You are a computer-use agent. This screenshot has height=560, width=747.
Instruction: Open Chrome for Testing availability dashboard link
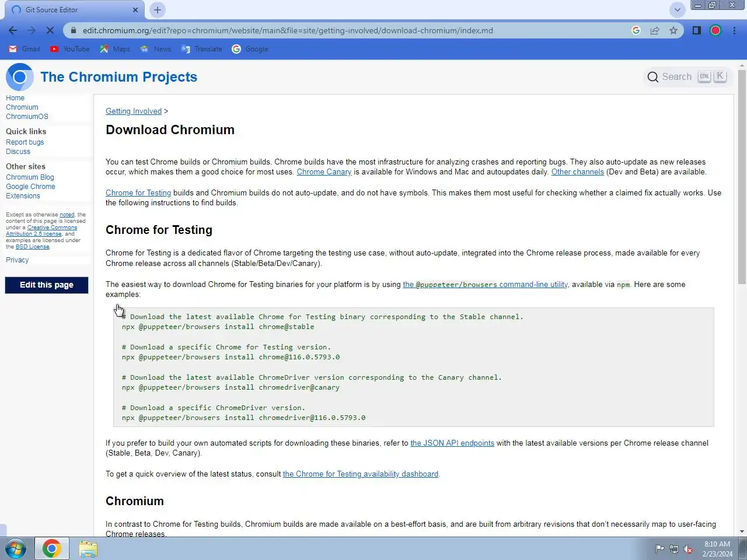tap(361, 474)
